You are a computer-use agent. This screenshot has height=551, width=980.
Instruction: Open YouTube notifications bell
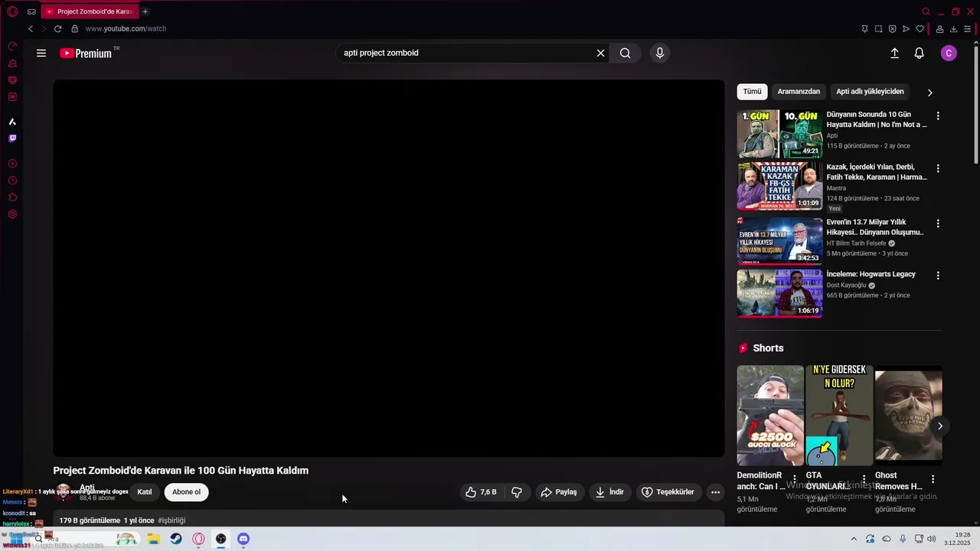point(920,53)
